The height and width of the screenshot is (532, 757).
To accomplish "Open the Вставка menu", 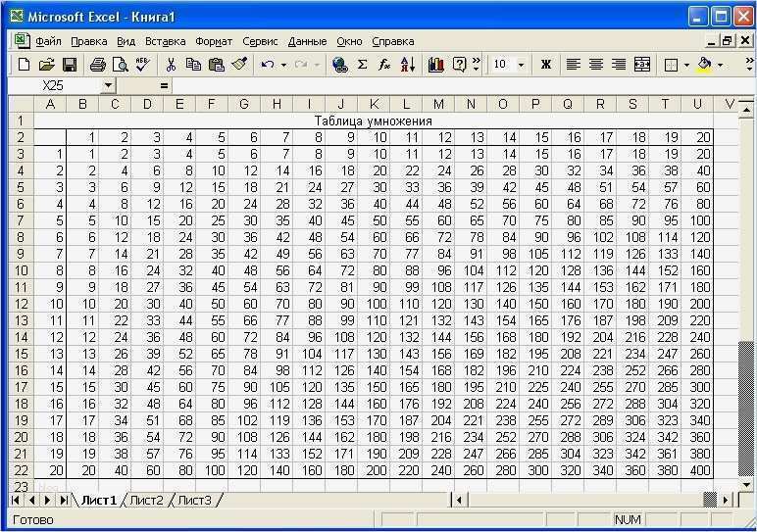I will pyautogui.click(x=165, y=41).
